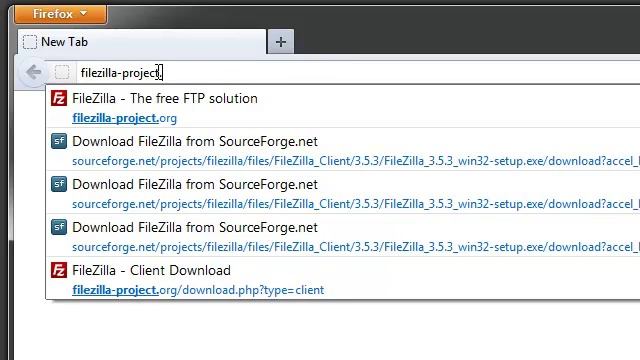Open the filezilla-project.org link

point(124,118)
